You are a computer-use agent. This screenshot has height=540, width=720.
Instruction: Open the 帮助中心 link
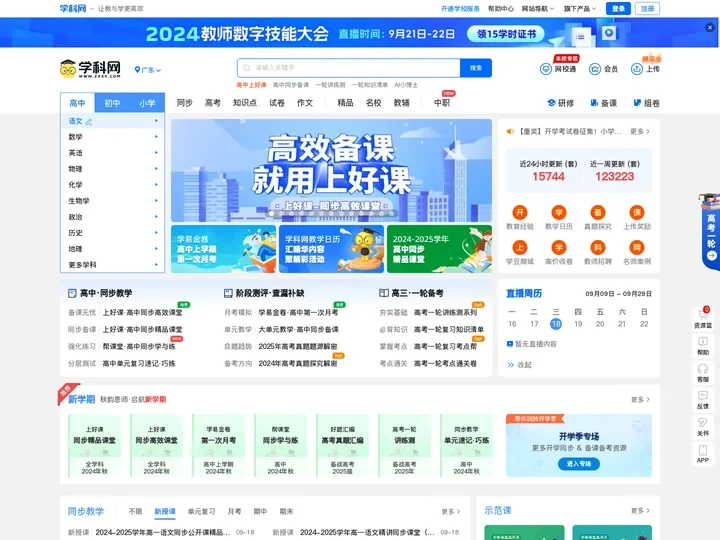(501, 9)
